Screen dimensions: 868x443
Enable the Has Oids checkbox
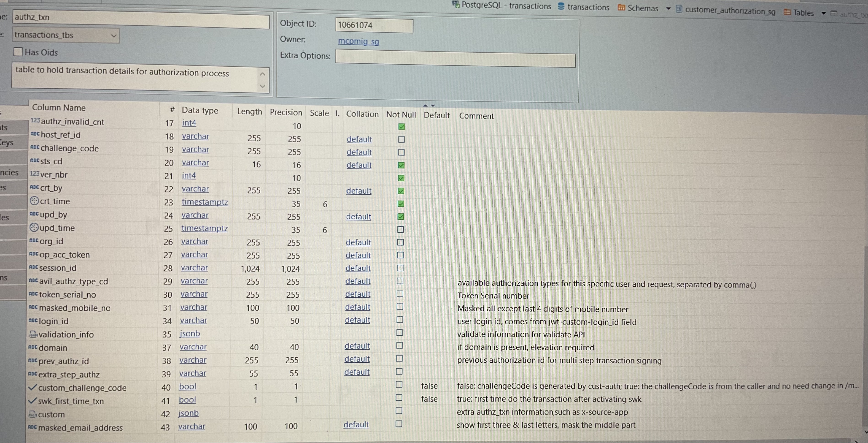point(18,52)
